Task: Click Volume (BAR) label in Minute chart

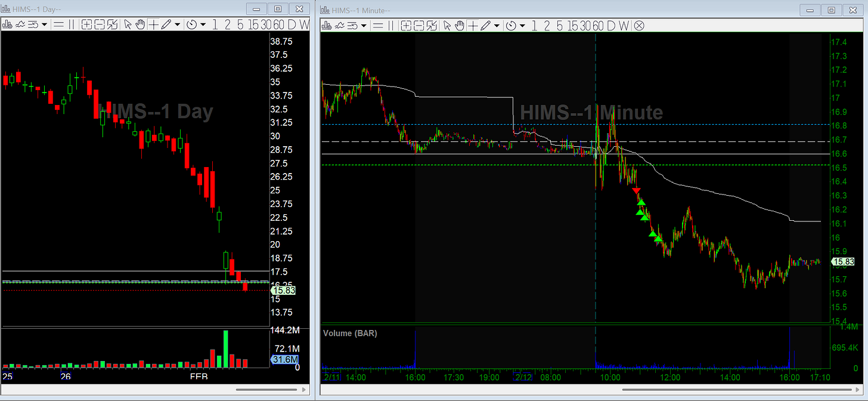Action: click(350, 333)
